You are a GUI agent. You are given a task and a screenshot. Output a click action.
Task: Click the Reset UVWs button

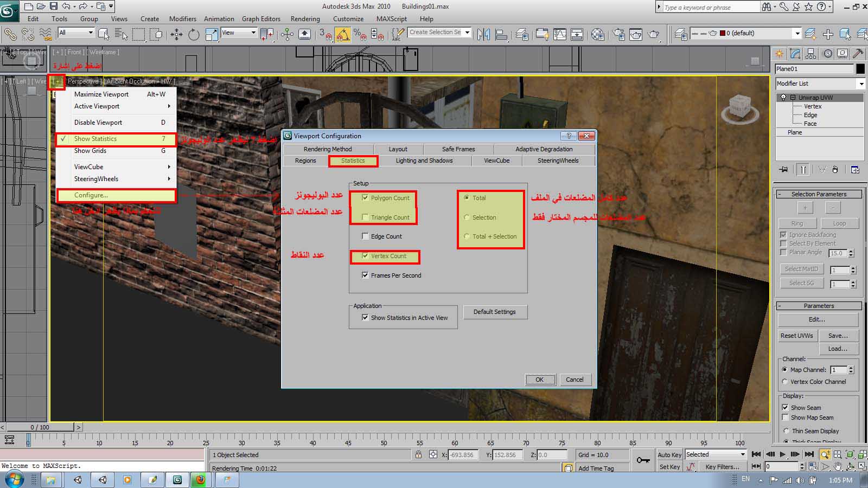tap(797, 336)
